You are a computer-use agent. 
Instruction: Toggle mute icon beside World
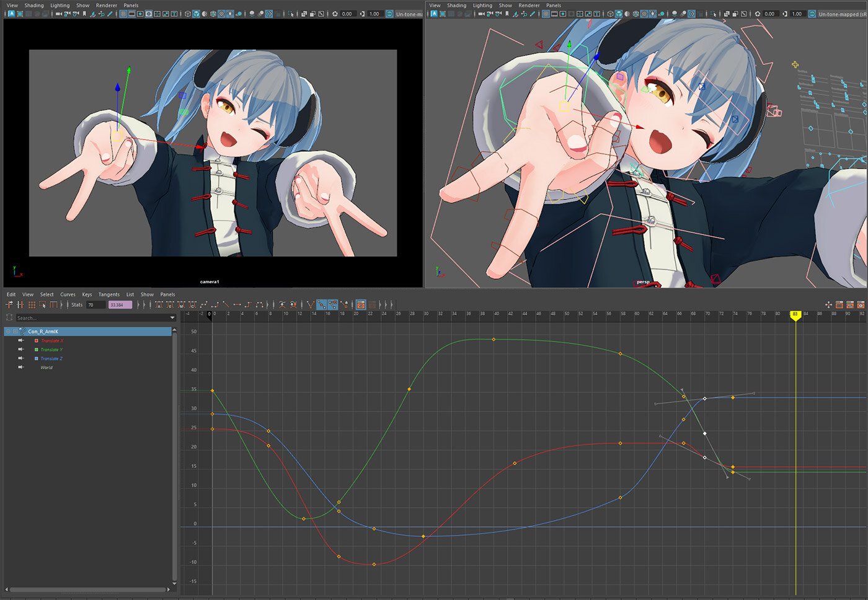pos(21,368)
